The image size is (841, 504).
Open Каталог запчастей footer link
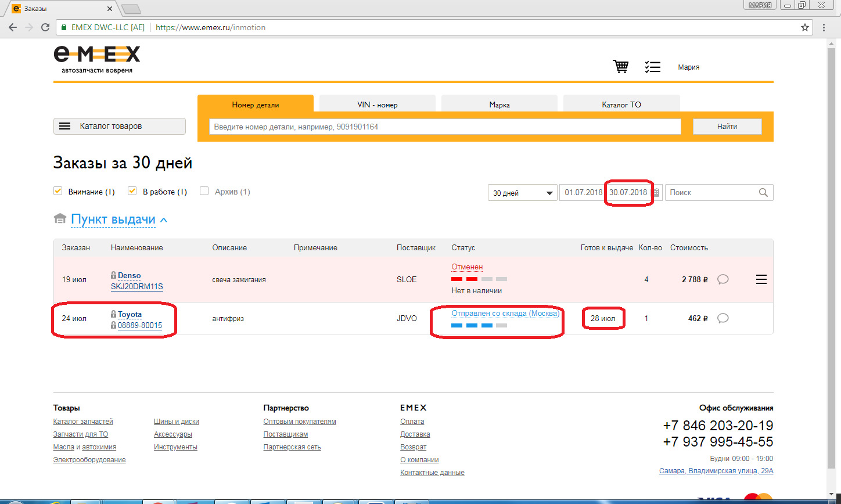coord(83,422)
